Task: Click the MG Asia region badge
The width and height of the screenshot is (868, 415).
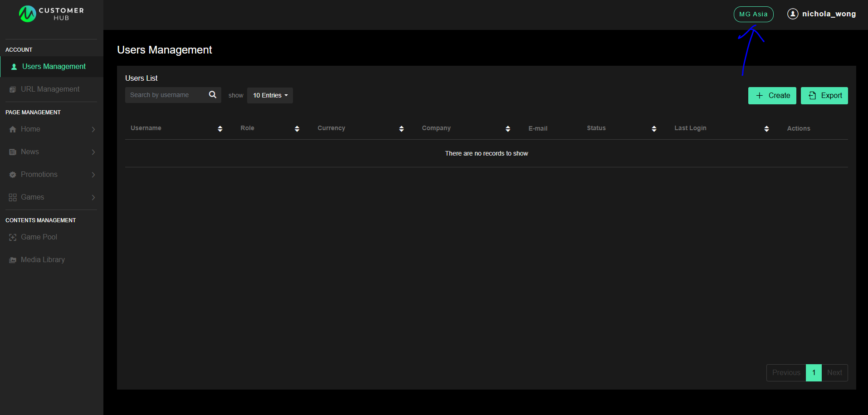Action: [x=753, y=14]
